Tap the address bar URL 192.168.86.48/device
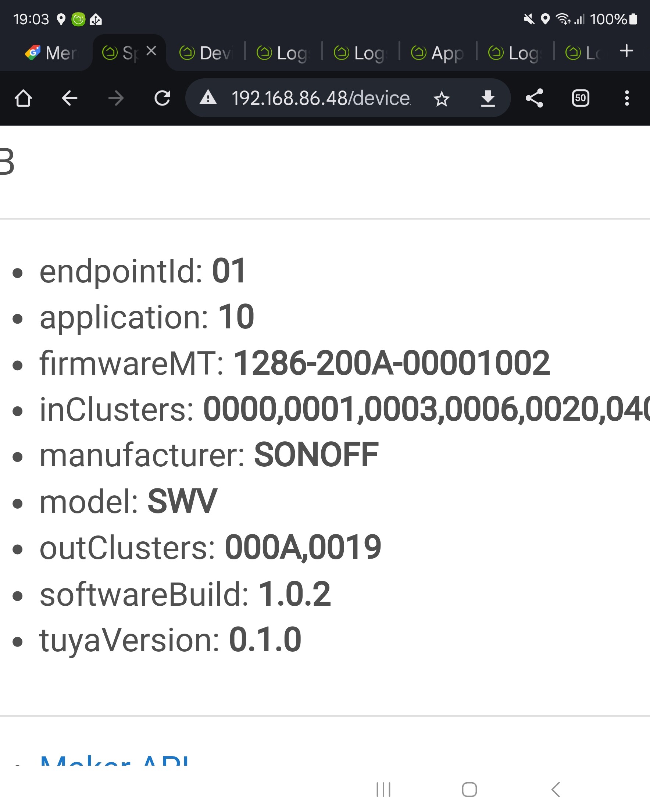 321,98
